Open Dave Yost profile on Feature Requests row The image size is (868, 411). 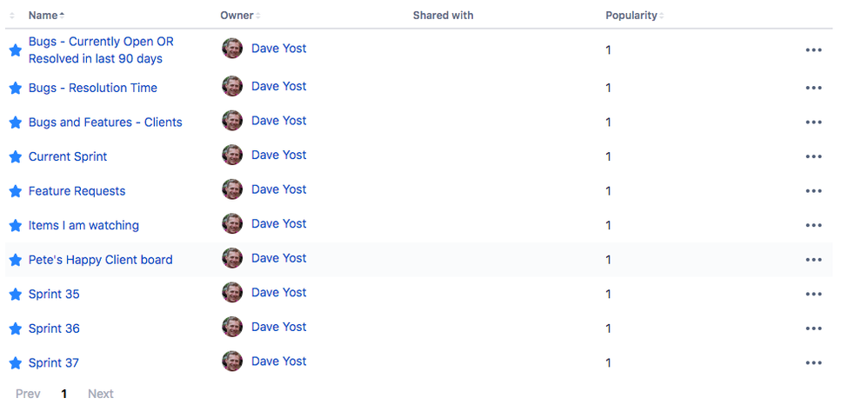279,189
